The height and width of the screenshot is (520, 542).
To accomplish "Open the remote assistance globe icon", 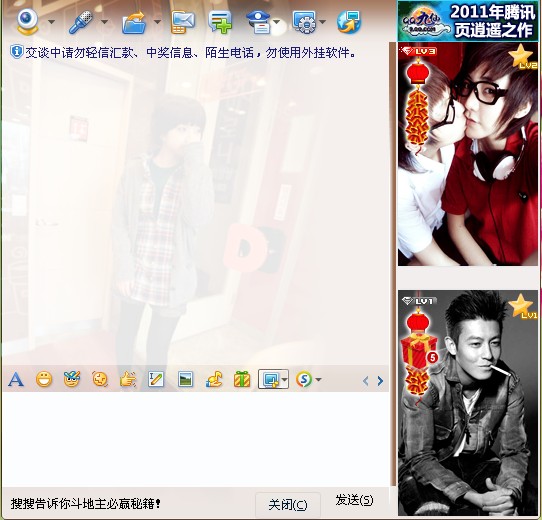I will point(349,22).
